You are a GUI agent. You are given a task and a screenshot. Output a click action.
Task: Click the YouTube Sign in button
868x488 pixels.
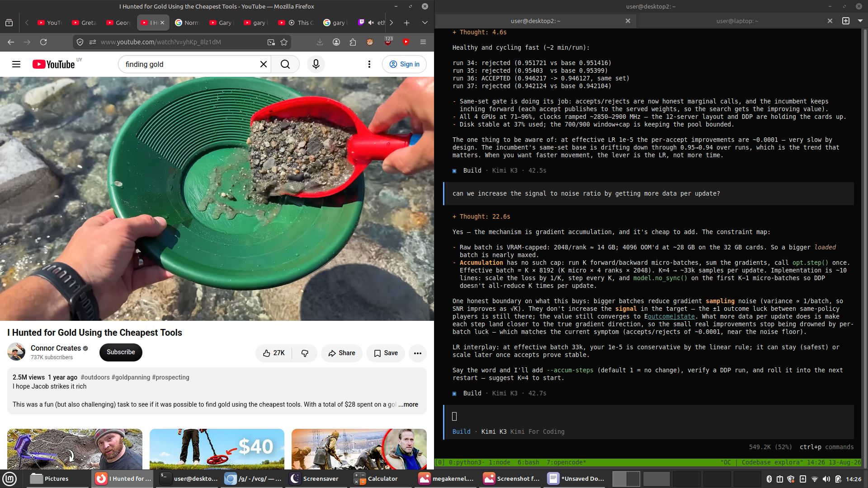click(404, 64)
